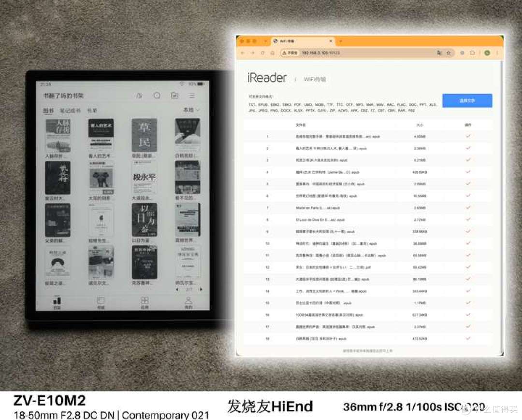
Task: Tap the 我的 bottom navigation item
Action: [188, 303]
